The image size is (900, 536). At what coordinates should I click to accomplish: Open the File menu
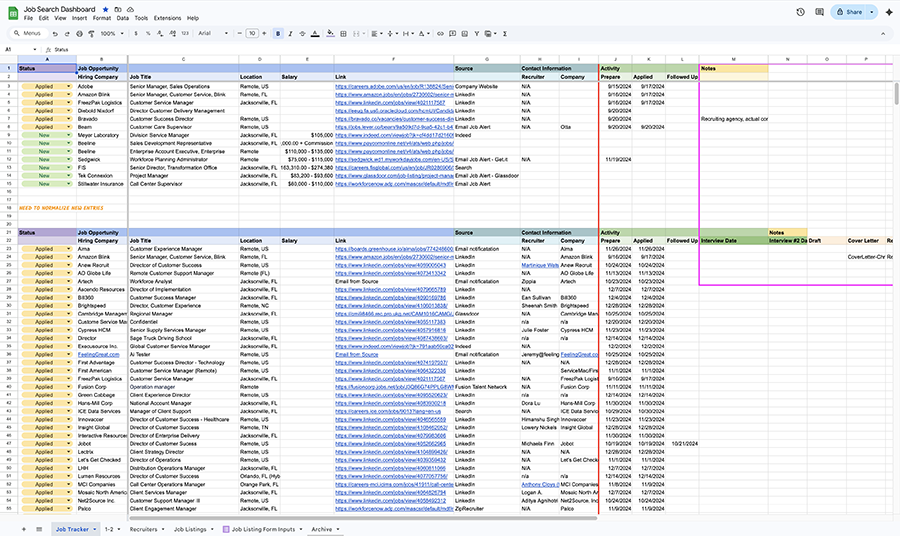point(28,18)
